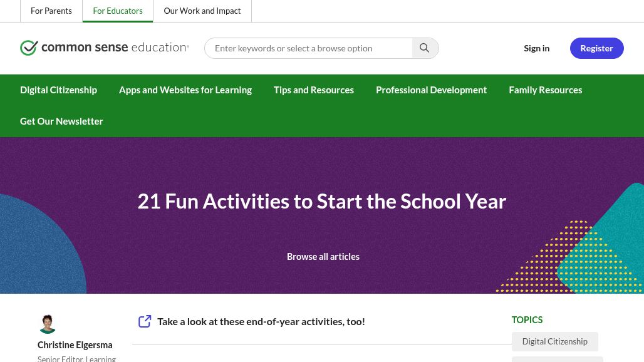Open the Family Resources menu
The width and height of the screenshot is (644, 362).
(x=546, y=90)
